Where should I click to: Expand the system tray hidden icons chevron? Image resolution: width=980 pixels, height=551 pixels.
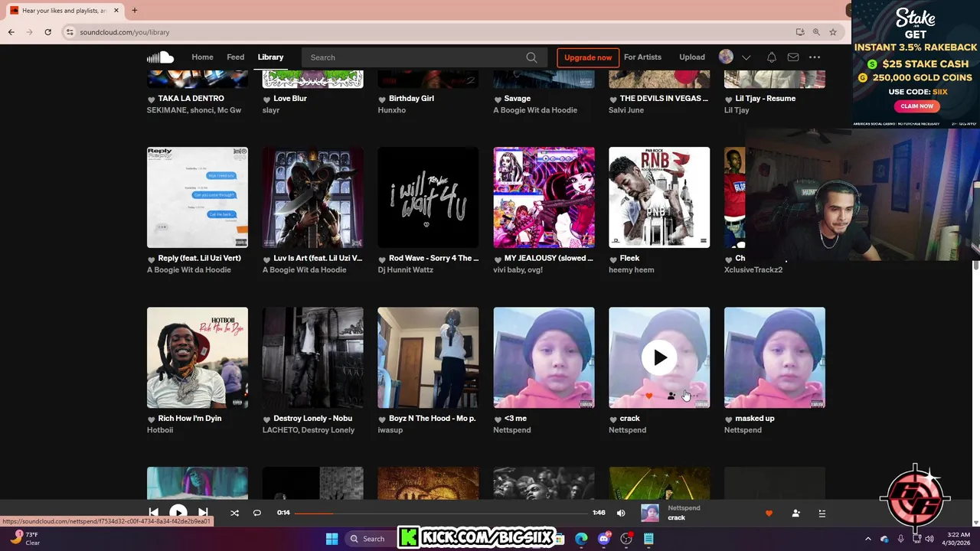pyautogui.click(x=867, y=539)
